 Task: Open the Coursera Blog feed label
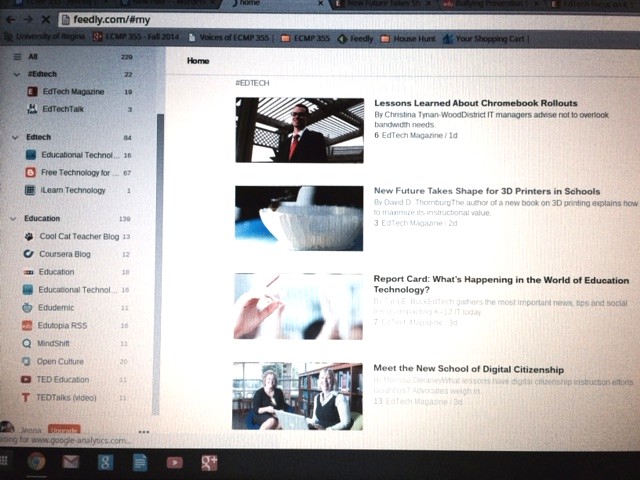point(65,254)
